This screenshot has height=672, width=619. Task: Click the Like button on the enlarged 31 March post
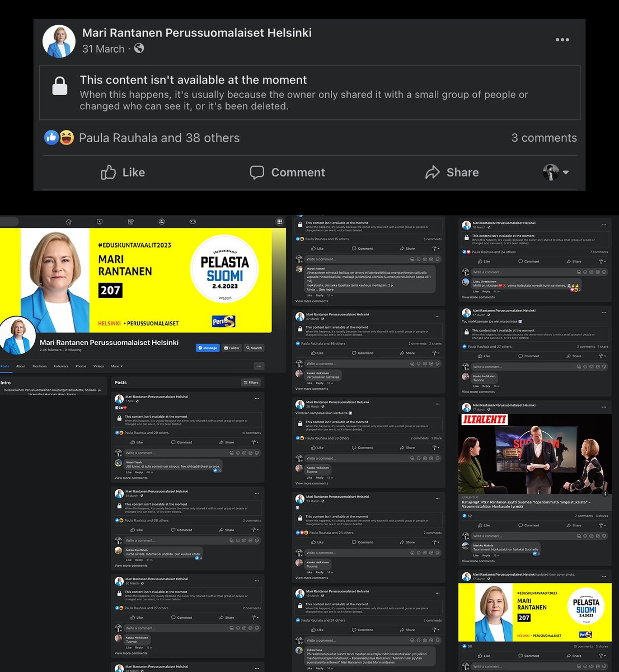coord(123,172)
